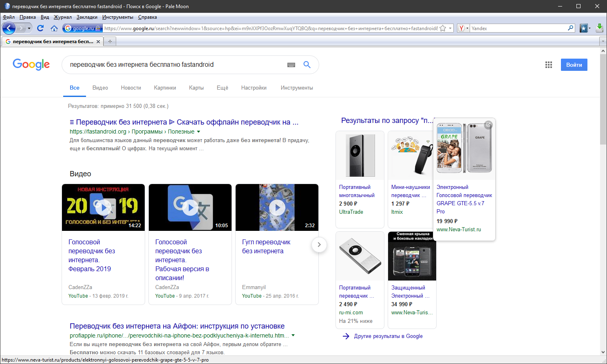Open the navigation history dropdown arrow

[29, 28]
